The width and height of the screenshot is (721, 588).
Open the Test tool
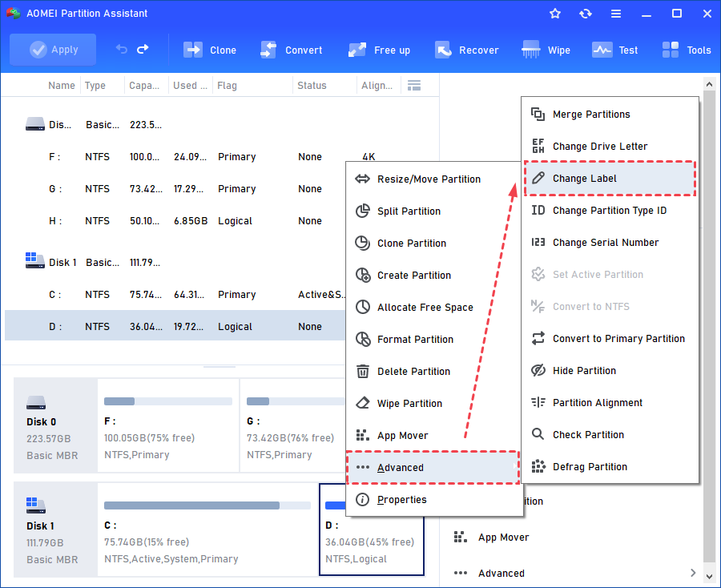(614, 50)
